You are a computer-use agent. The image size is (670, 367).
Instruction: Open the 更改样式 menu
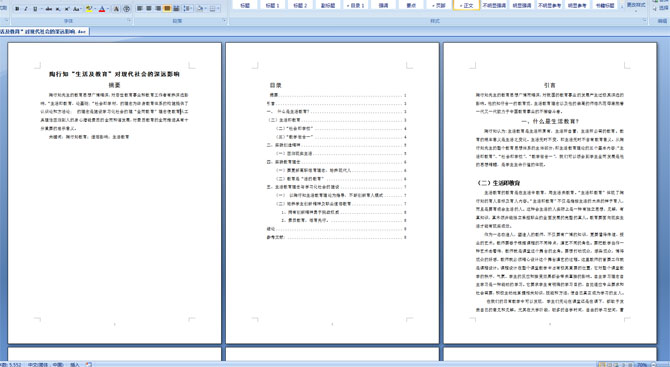(636, 5)
